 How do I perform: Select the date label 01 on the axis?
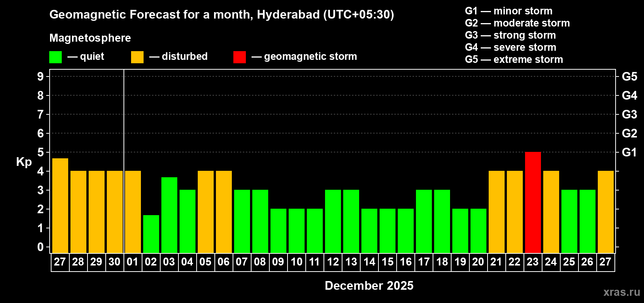coord(133,262)
